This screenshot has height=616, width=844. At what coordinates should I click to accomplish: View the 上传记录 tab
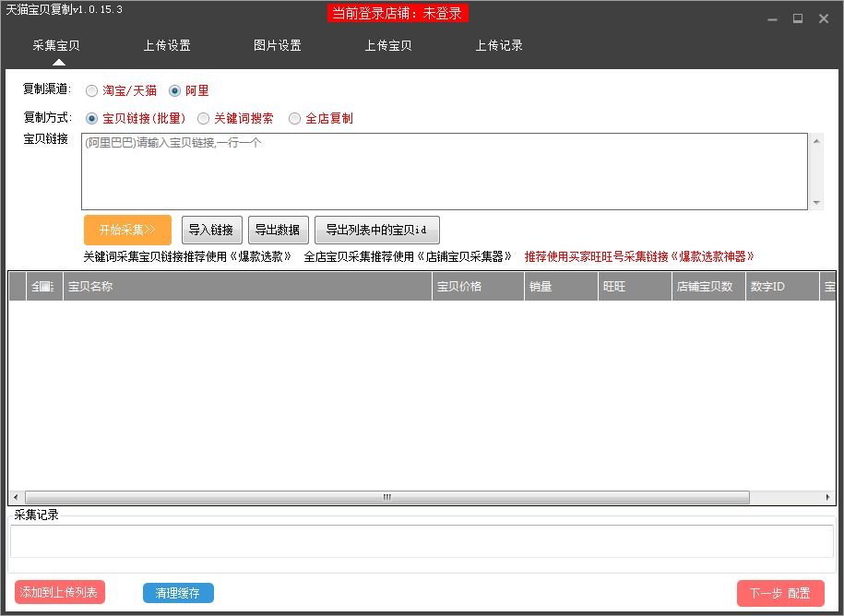pyautogui.click(x=499, y=46)
